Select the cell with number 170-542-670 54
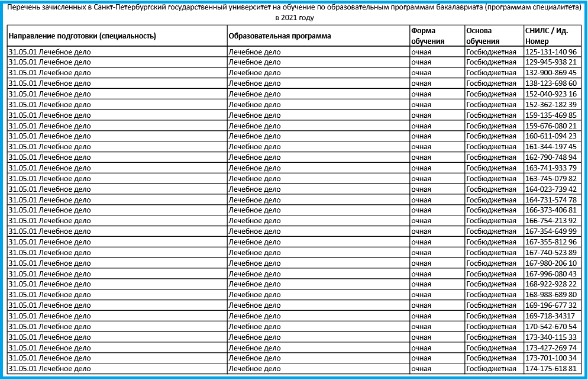 (x=553, y=326)
